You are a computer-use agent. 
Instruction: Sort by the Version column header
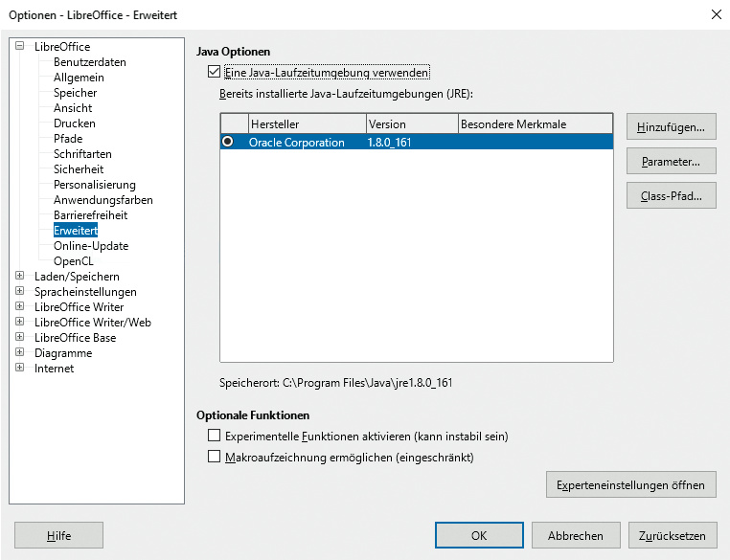pos(413,124)
